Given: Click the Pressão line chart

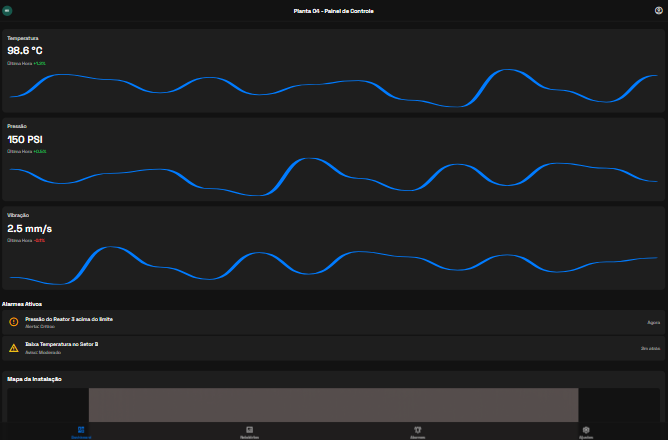Looking at the screenshot, I should coord(333,177).
